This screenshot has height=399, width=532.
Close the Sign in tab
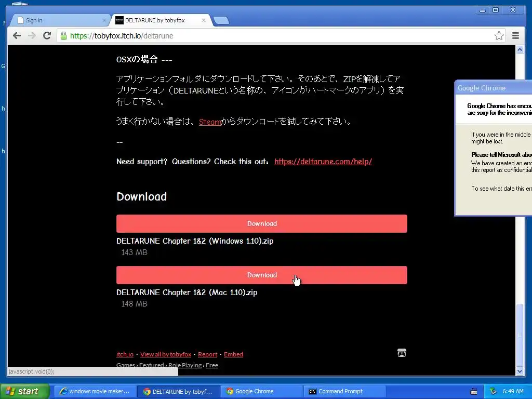click(104, 20)
